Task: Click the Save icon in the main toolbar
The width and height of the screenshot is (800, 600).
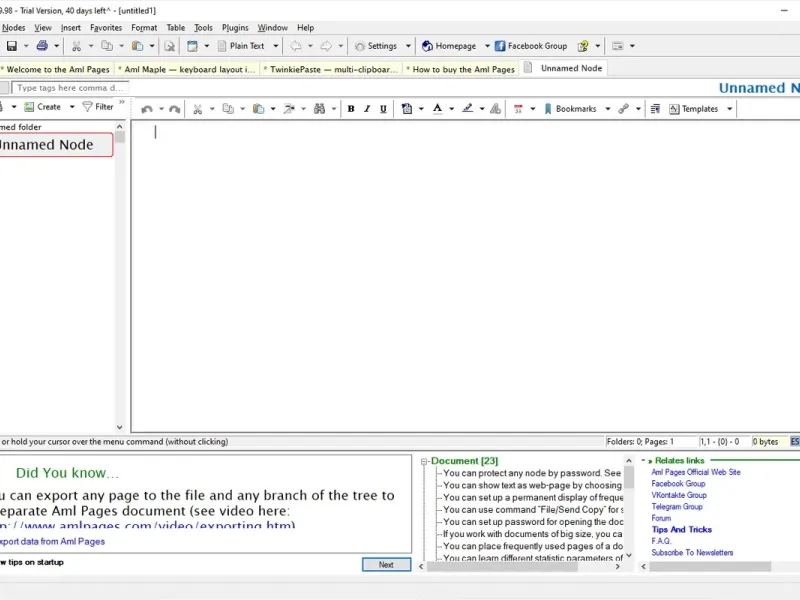Action: (x=11, y=46)
